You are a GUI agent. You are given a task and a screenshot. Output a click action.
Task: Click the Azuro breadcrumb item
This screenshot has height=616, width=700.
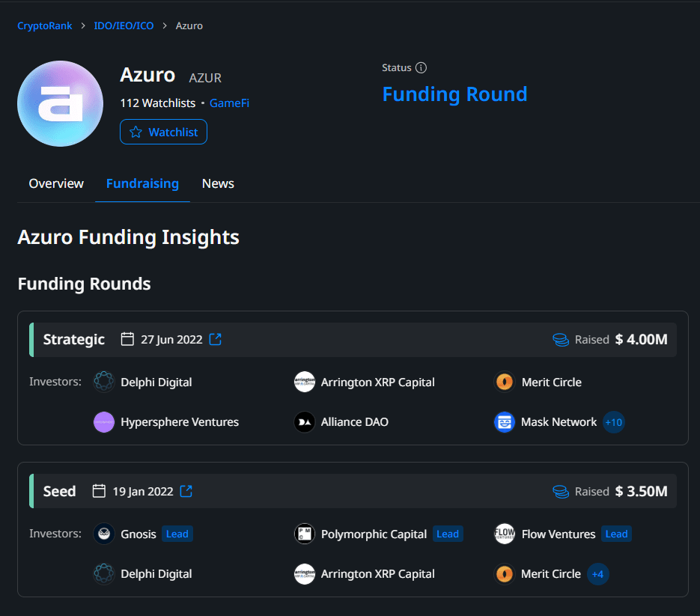(189, 26)
